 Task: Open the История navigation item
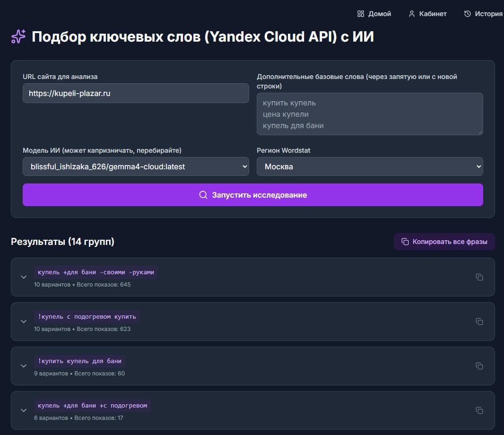tap(483, 14)
